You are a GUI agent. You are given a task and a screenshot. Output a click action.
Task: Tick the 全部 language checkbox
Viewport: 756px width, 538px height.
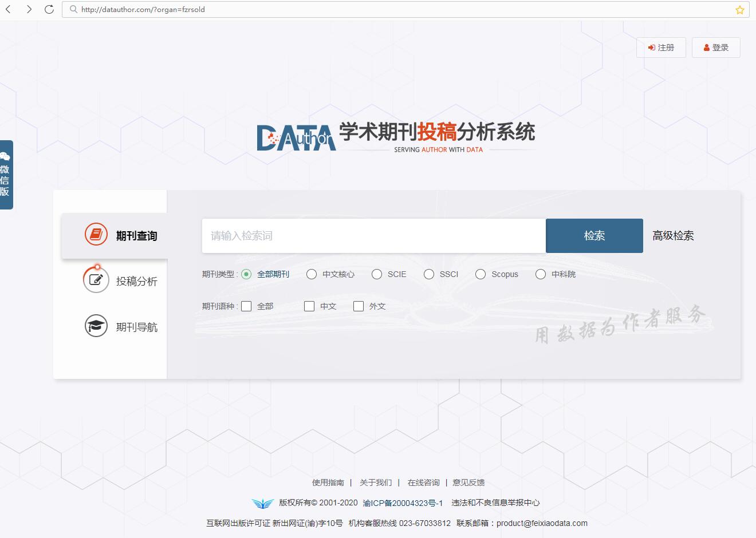click(246, 306)
